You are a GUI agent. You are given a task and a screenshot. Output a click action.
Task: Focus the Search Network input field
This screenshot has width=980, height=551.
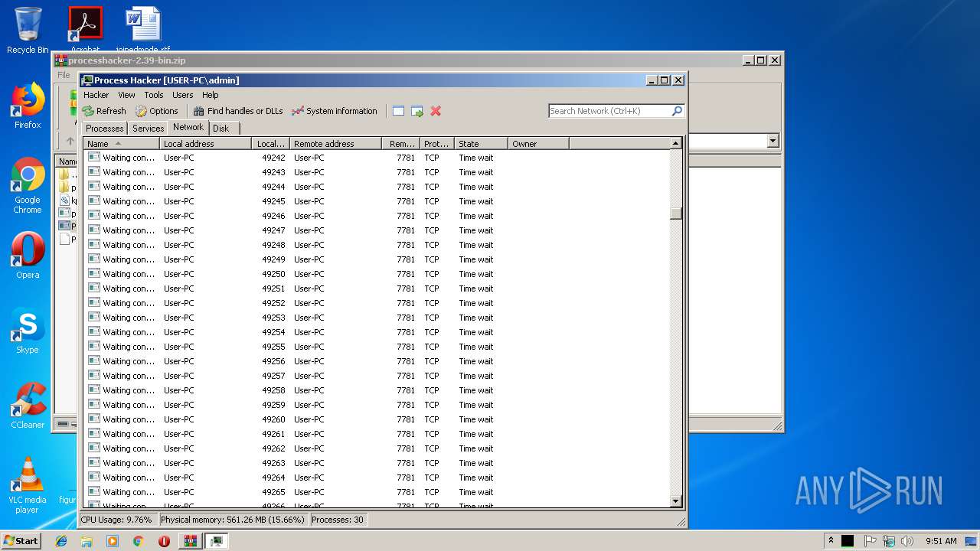(x=609, y=111)
